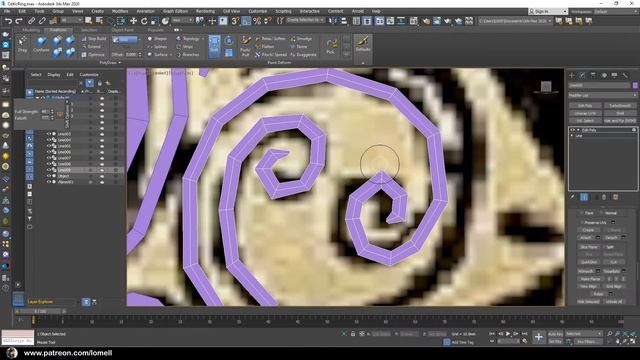Open the Sign In dropdown
This screenshot has width=640, height=360.
[x=548, y=11]
